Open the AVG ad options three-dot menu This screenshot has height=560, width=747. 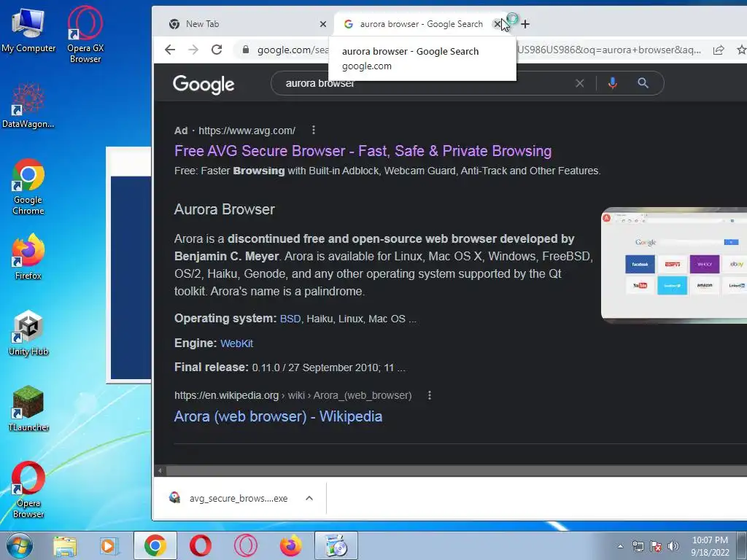pos(313,130)
